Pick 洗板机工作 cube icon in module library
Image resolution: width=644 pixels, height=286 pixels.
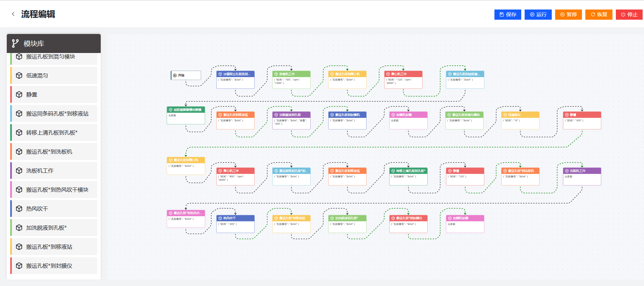(x=19, y=171)
